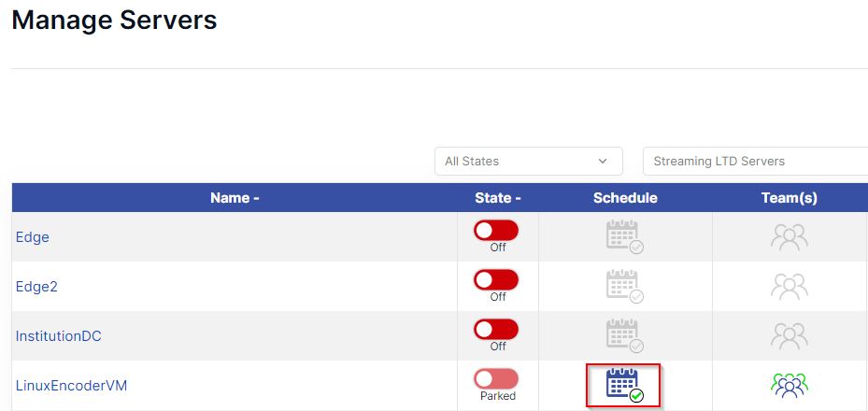The width and height of the screenshot is (868, 411).
Task: Open the active schedule icon for LinuxEncoderVM
Action: pyautogui.click(x=625, y=386)
